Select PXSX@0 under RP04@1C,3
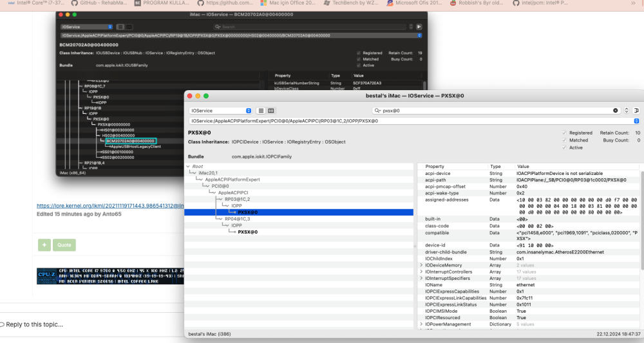Viewport: 644px width, 343px height. click(x=248, y=232)
